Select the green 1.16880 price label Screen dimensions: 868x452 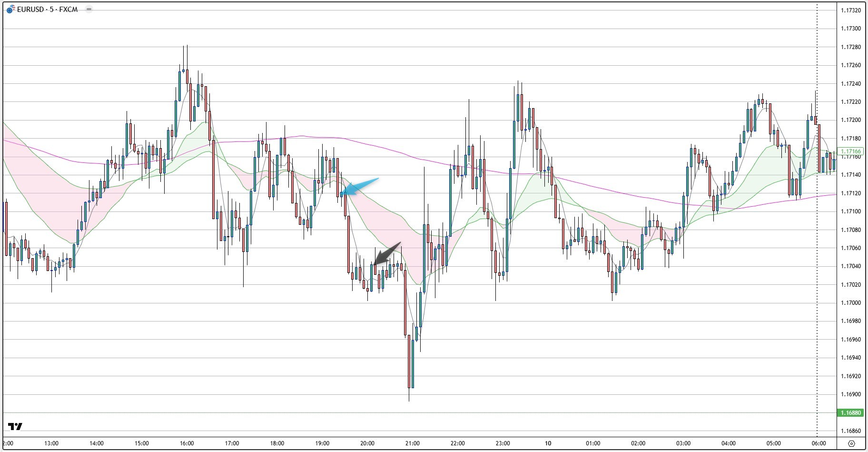tap(851, 412)
